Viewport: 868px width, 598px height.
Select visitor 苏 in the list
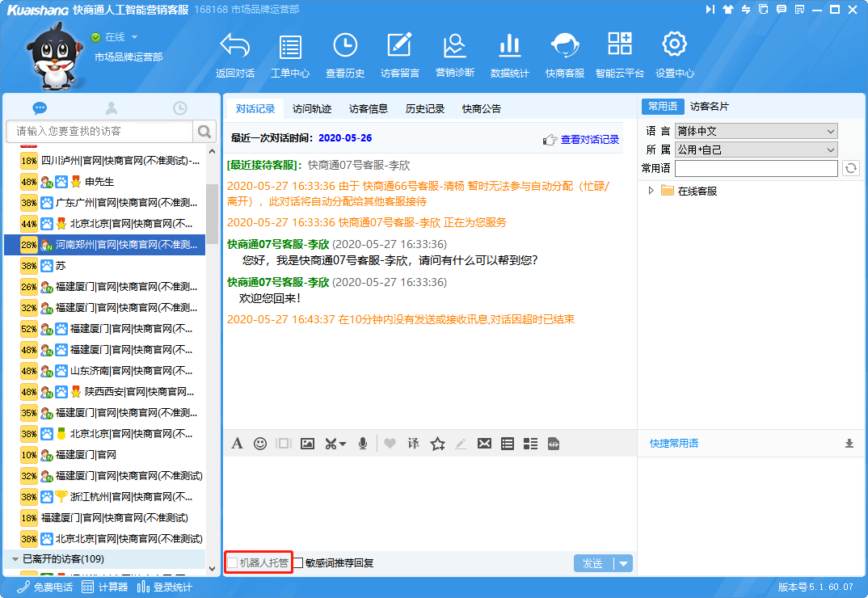[x=104, y=266]
